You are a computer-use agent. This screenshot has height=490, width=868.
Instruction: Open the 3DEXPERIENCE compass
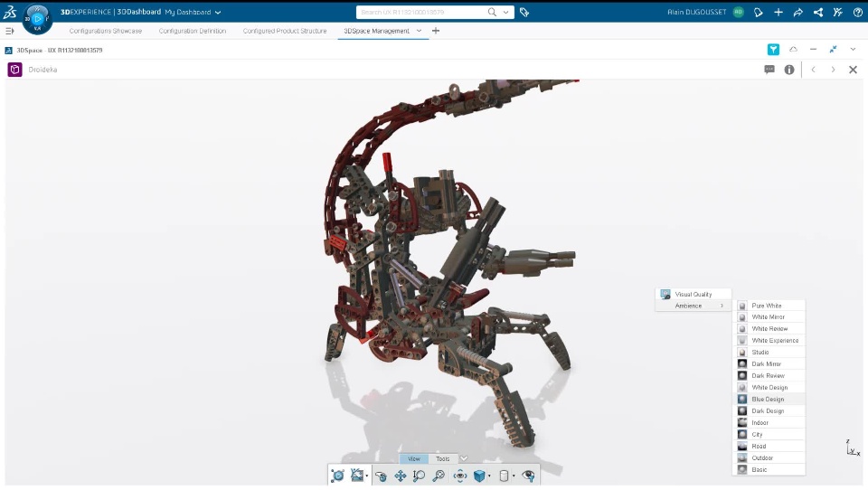37,19
